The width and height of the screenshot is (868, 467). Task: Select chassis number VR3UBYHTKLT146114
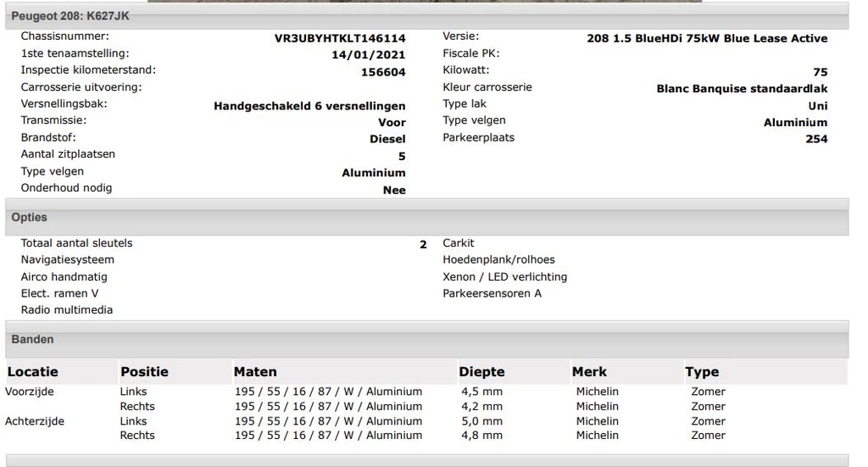[x=340, y=38]
